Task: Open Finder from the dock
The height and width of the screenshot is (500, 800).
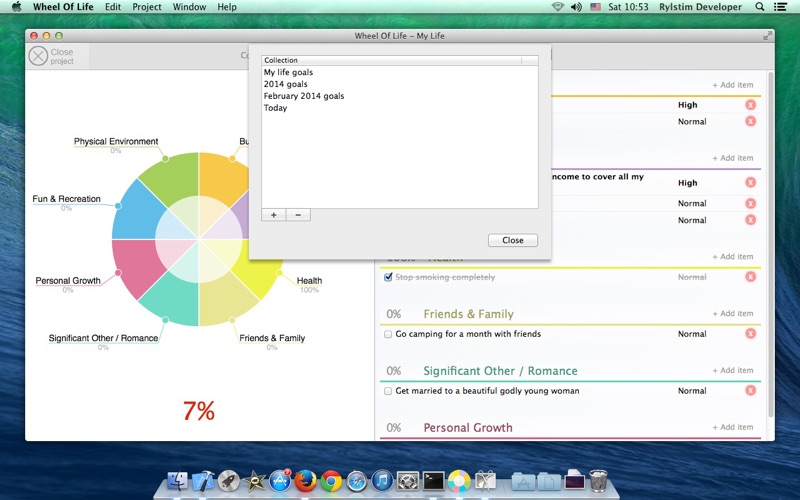Action: click(x=177, y=481)
